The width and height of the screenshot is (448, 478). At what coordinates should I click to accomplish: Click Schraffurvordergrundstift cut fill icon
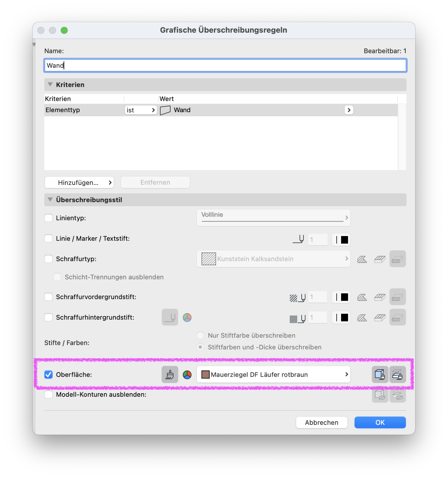click(362, 297)
